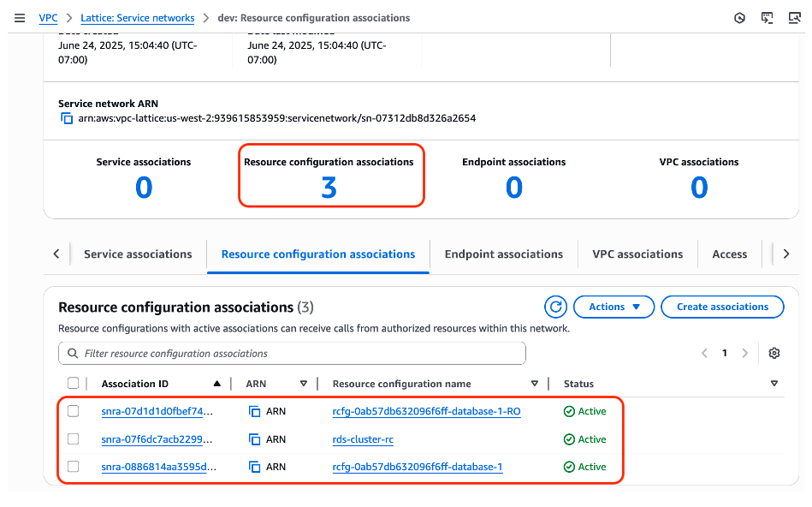Screen dimensions: 812x507
Task: Click the hexagon clock icon in header
Action: (739, 18)
